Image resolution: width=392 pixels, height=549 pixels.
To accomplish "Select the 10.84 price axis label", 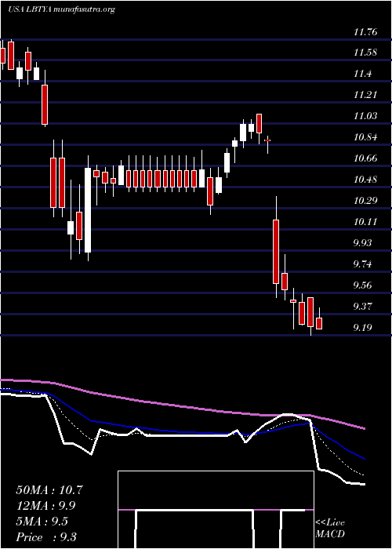I will (365, 137).
